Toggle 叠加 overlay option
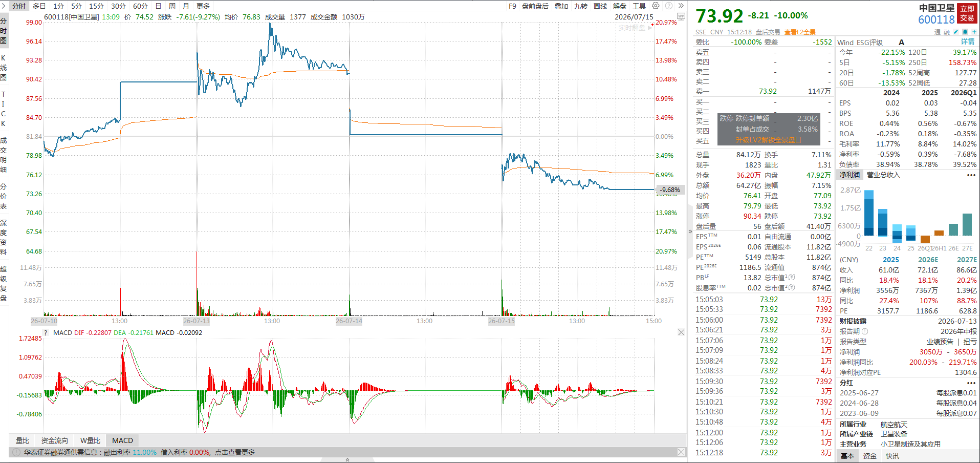 point(561,6)
